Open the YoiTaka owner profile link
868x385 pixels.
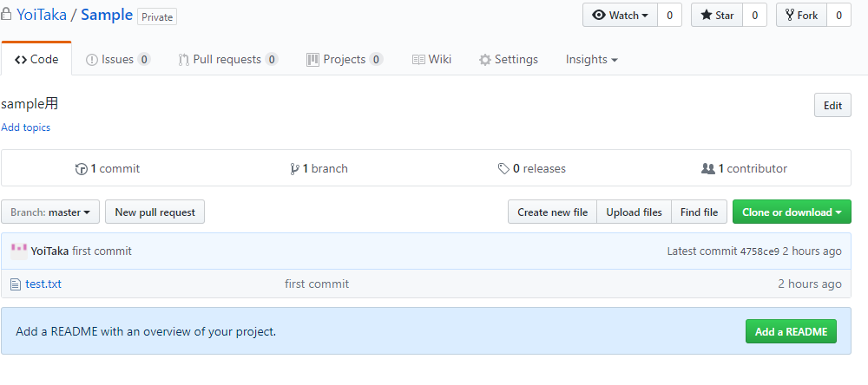(42, 15)
